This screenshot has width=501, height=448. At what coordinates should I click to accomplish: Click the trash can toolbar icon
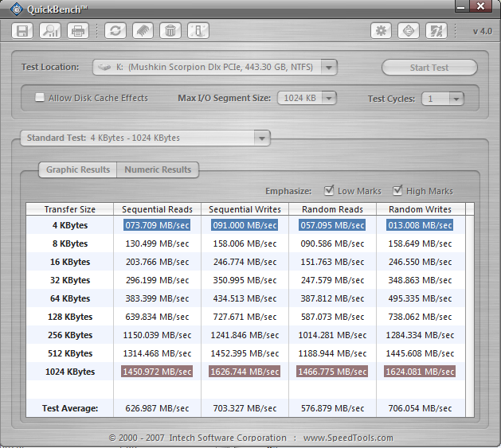[x=170, y=31]
